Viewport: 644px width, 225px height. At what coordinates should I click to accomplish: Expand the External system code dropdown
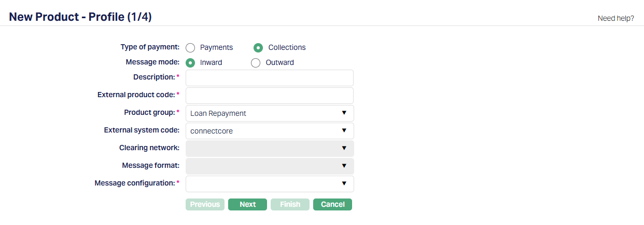tap(269, 131)
